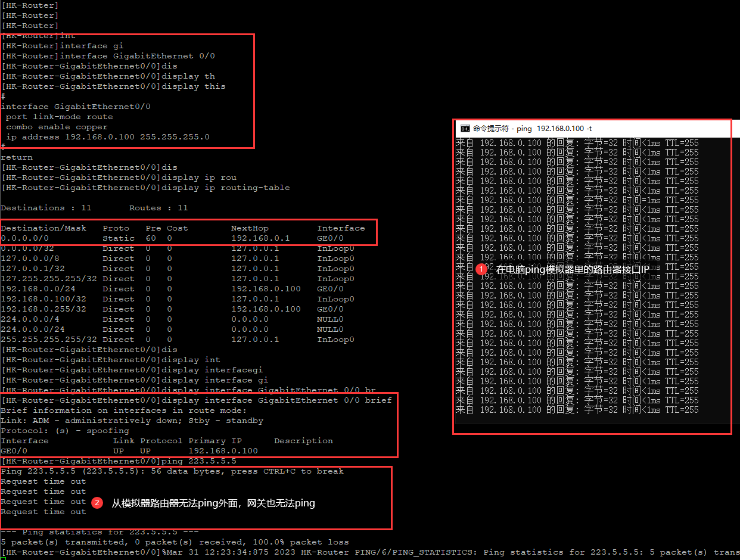The image size is (740, 560).
Task: Click the command line ending 'display interface gi'
Action: coord(135,380)
